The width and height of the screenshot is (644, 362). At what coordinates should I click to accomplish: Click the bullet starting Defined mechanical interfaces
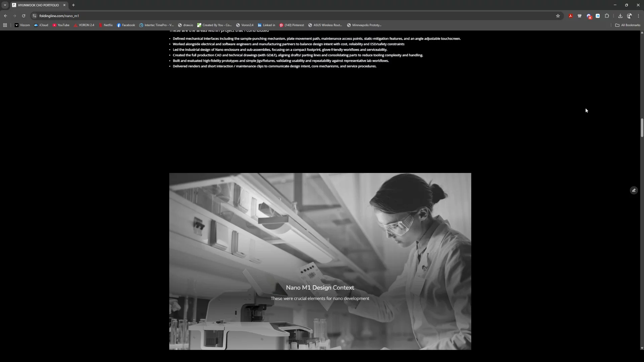click(317, 39)
